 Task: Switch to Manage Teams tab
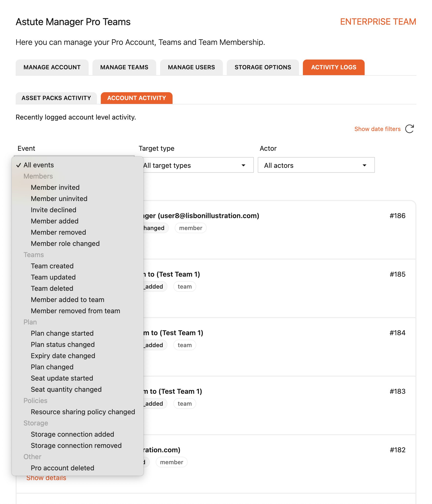[124, 67]
